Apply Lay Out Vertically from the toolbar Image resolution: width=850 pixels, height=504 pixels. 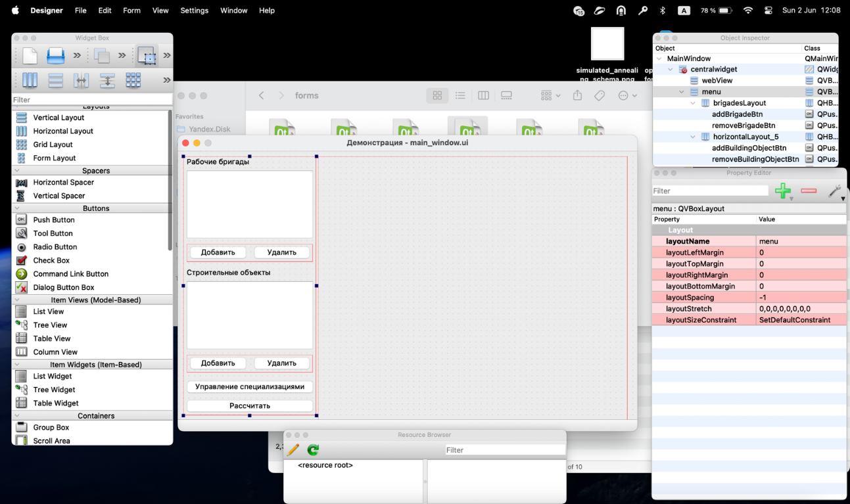point(55,80)
